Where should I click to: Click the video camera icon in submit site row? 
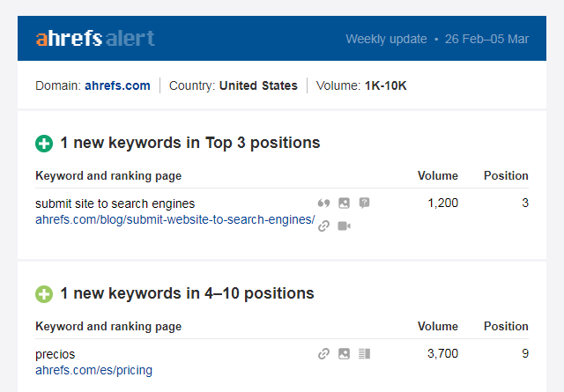(x=345, y=226)
